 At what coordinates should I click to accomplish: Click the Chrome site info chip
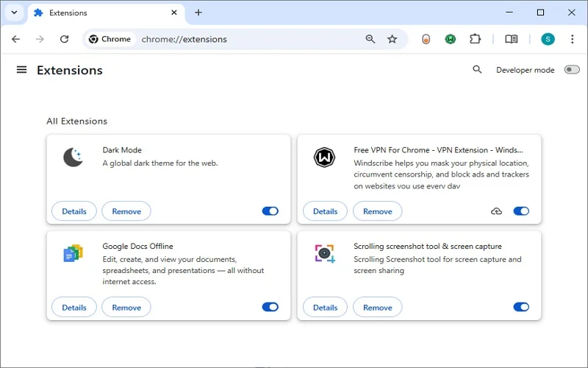coord(110,39)
